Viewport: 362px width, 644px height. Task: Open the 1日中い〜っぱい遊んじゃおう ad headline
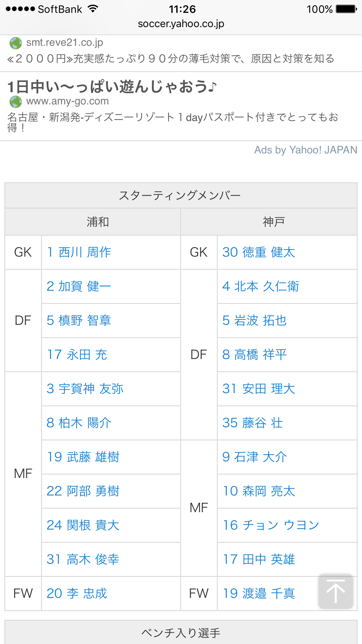click(112, 87)
